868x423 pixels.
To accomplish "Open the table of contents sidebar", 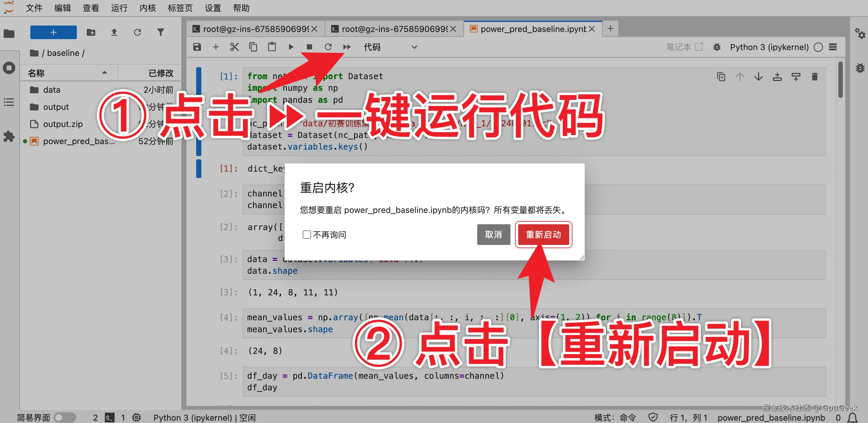I will click(9, 102).
